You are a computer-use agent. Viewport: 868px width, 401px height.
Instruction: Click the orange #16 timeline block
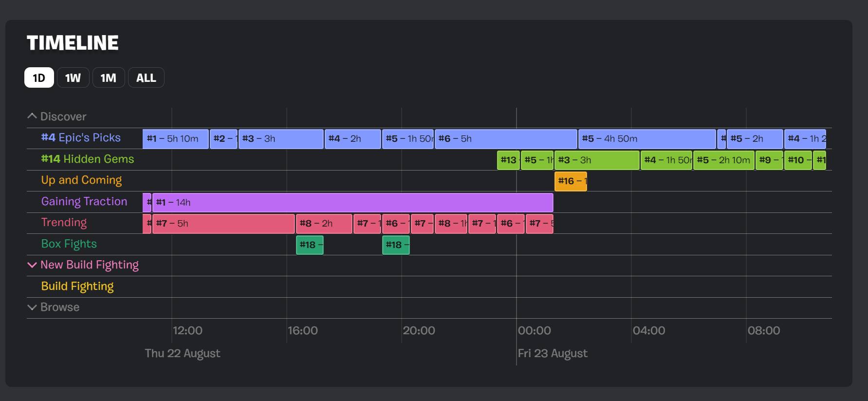571,181
